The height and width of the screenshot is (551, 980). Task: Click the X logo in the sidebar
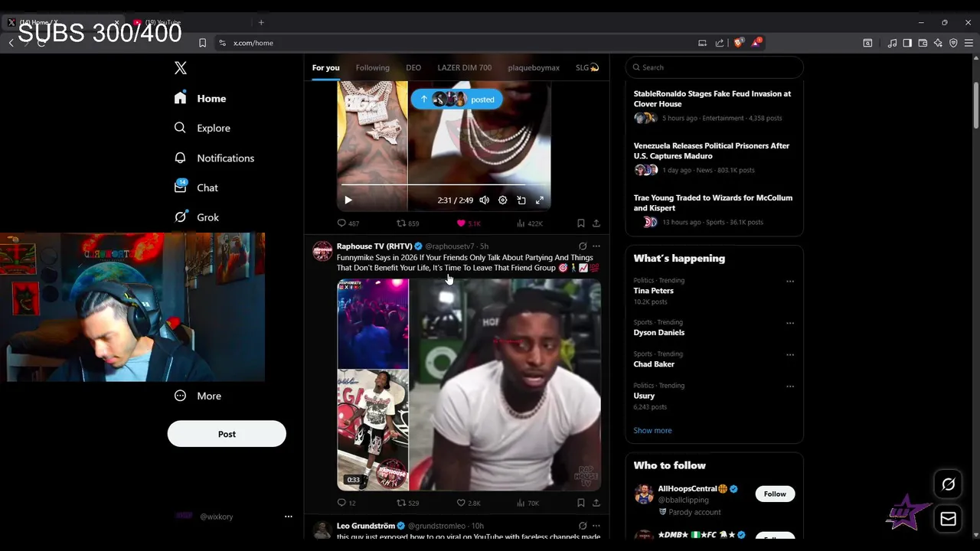[x=181, y=68]
